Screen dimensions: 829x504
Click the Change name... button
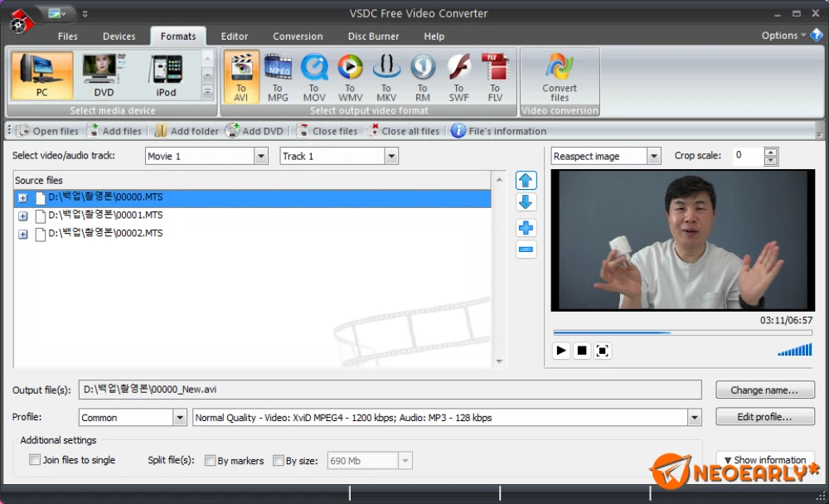(764, 390)
